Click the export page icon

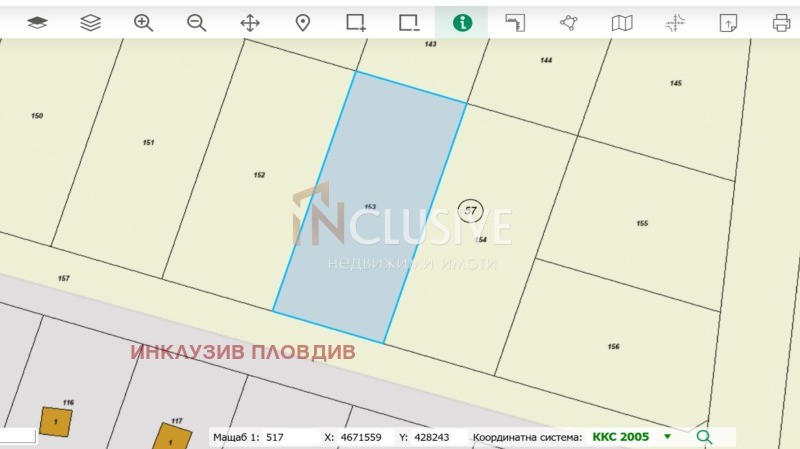(x=728, y=22)
